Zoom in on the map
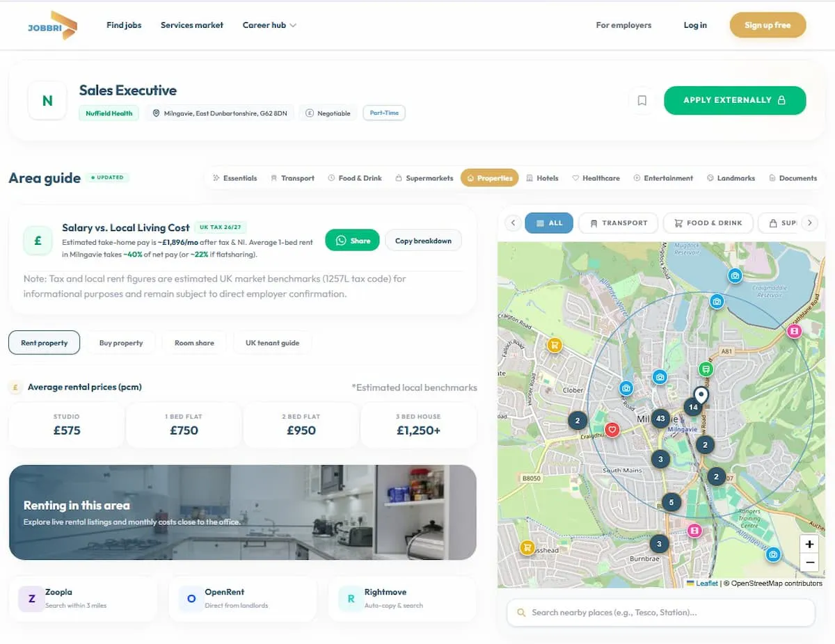 809,544
